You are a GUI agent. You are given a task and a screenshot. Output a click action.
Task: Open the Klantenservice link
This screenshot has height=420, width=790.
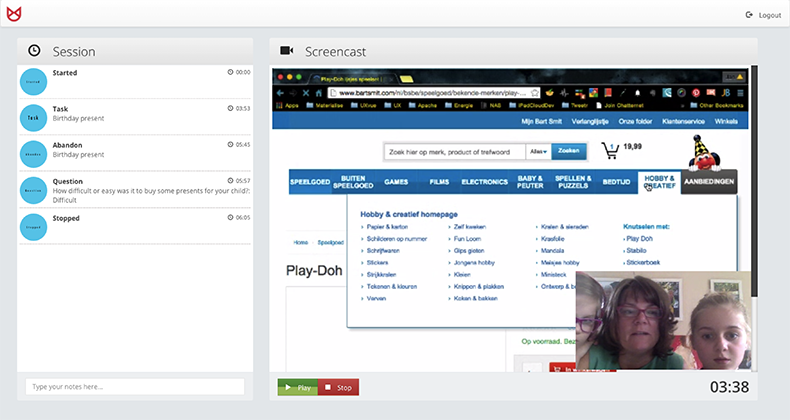[x=683, y=121]
